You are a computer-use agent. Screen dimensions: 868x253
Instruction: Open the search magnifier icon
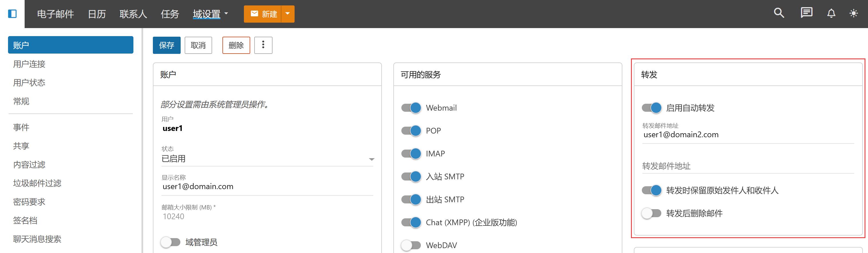tap(779, 13)
